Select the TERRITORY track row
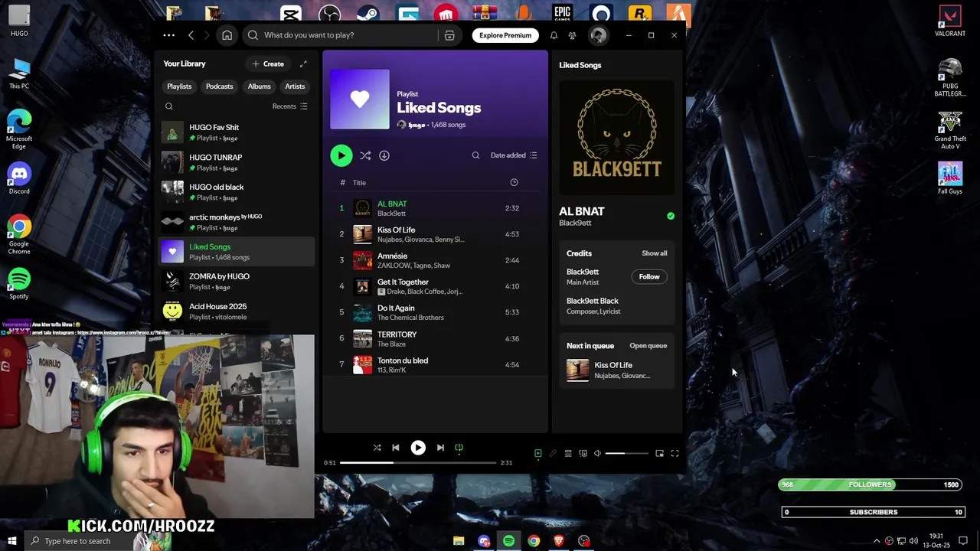The height and width of the screenshot is (551, 980). click(435, 338)
